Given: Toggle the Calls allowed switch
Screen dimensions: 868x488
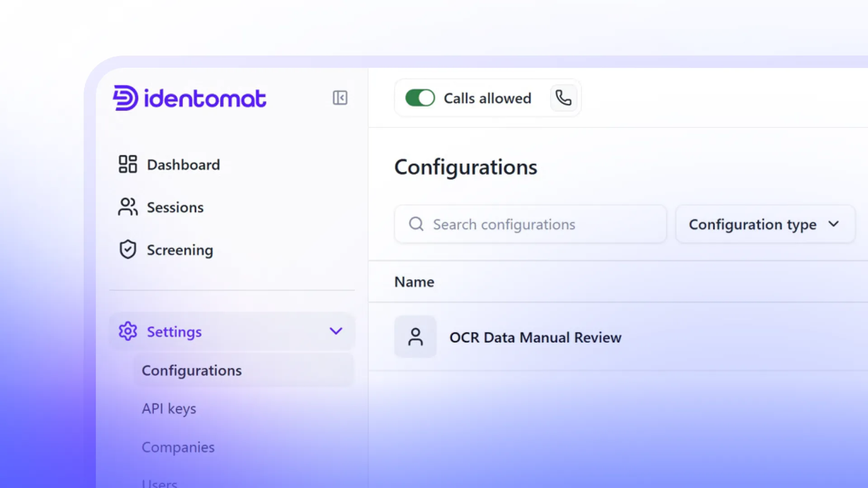Looking at the screenshot, I should click(x=420, y=98).
